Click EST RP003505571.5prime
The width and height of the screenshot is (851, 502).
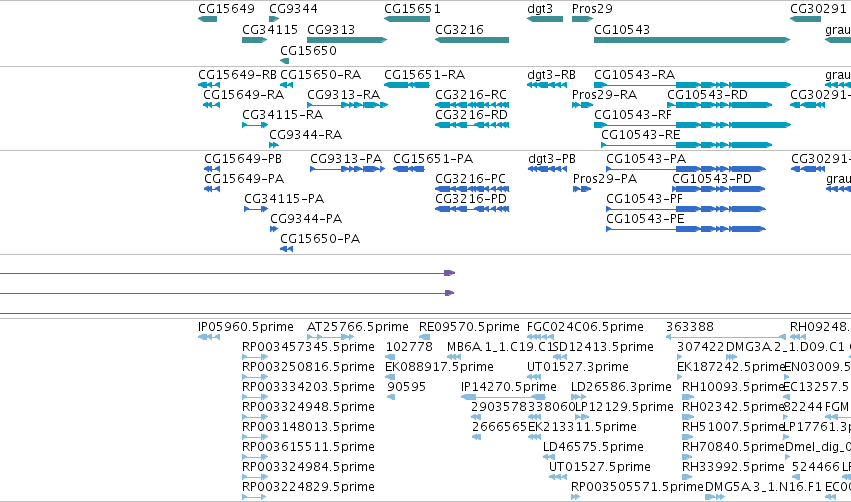pyautogui.click(x=576, y=497)
